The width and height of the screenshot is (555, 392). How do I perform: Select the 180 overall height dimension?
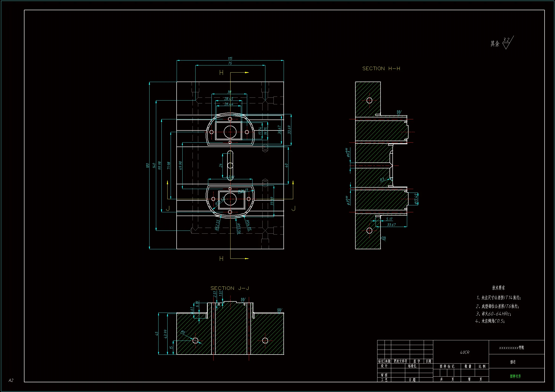147,166
